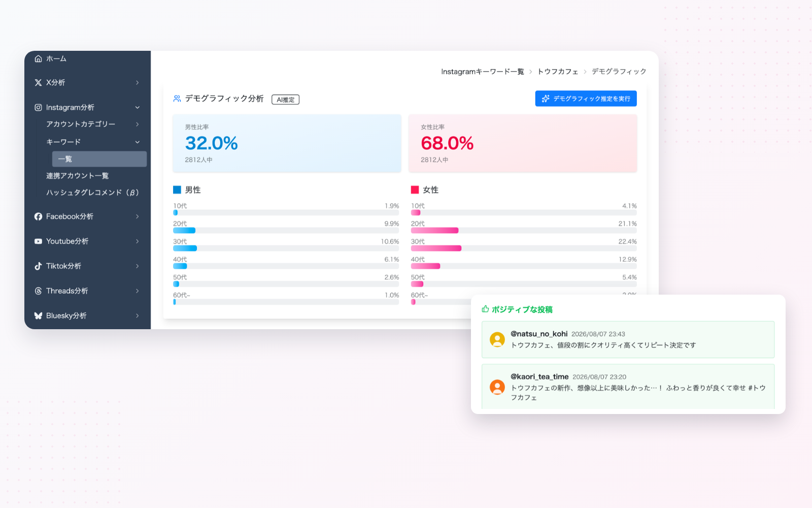This screenshot has height=508, width=812.
Task: Click the Bluesky butterfly icon
Action: pyautogui.click(x=38, y=315)
